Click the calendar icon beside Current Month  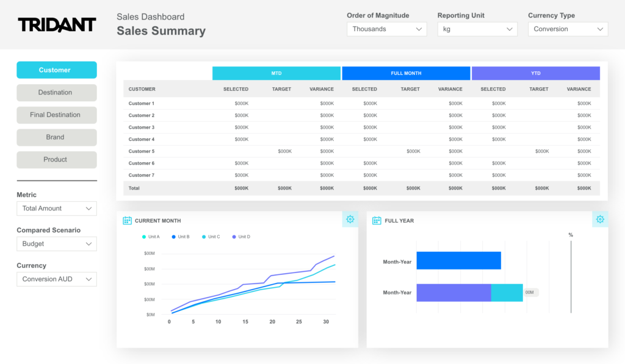(127, 221)
